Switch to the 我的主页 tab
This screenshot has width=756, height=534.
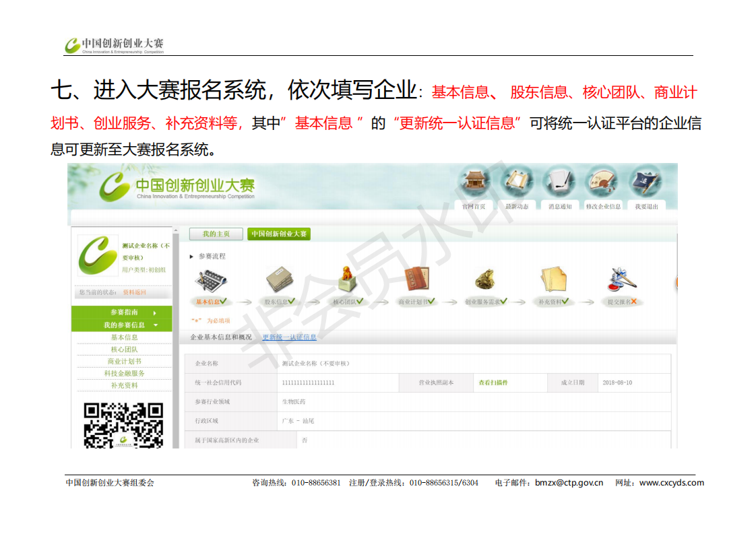[x=216, y=234]
